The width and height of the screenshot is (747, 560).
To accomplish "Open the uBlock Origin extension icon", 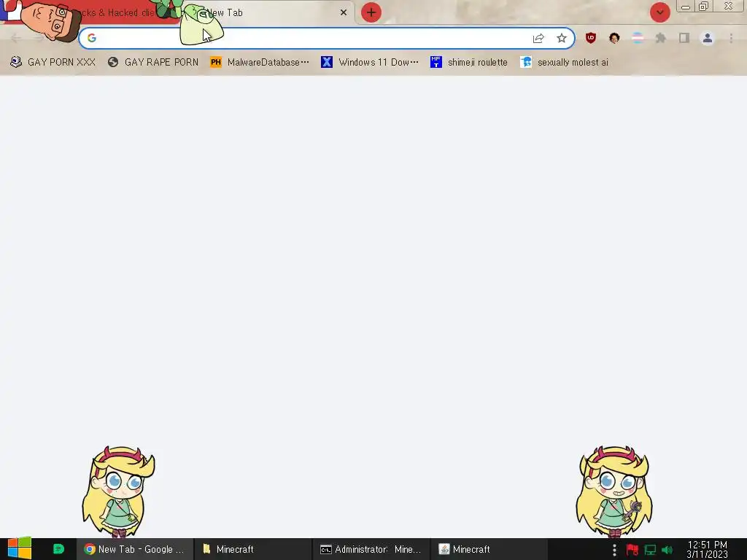I will [x=591, y=38].
